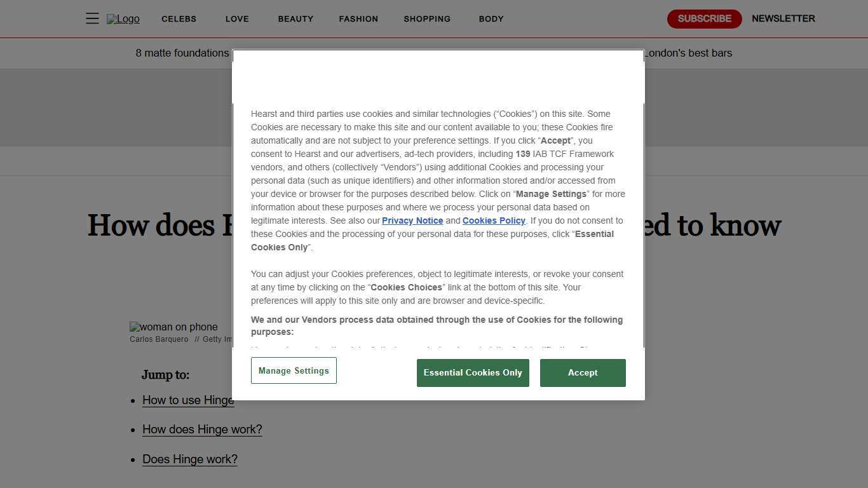The image size is (868, 488).
Task: Open the Beauty navigation item
Action: [295, 19]
